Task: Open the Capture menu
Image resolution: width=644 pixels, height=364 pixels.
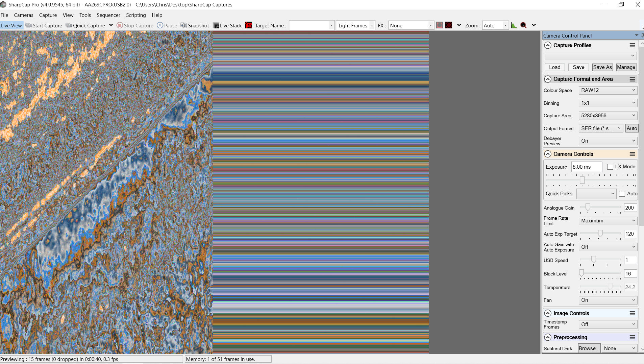Action: pos(48,15)
